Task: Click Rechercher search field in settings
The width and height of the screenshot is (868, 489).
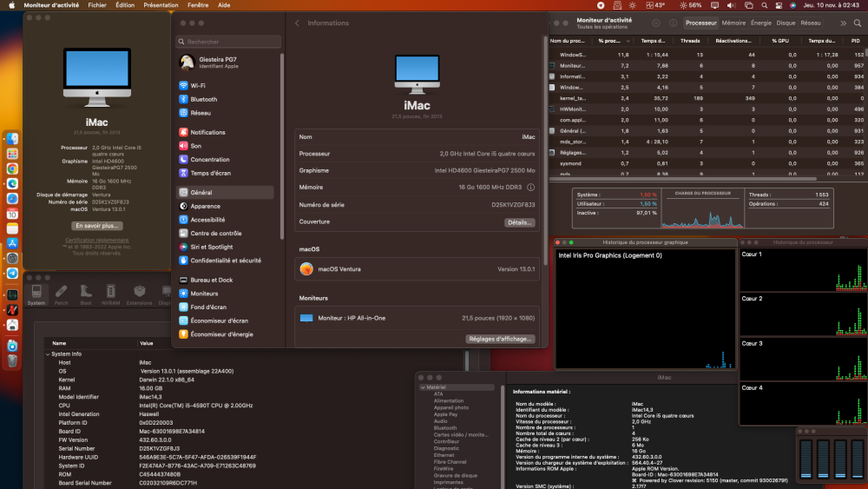Action: point(228,42)
